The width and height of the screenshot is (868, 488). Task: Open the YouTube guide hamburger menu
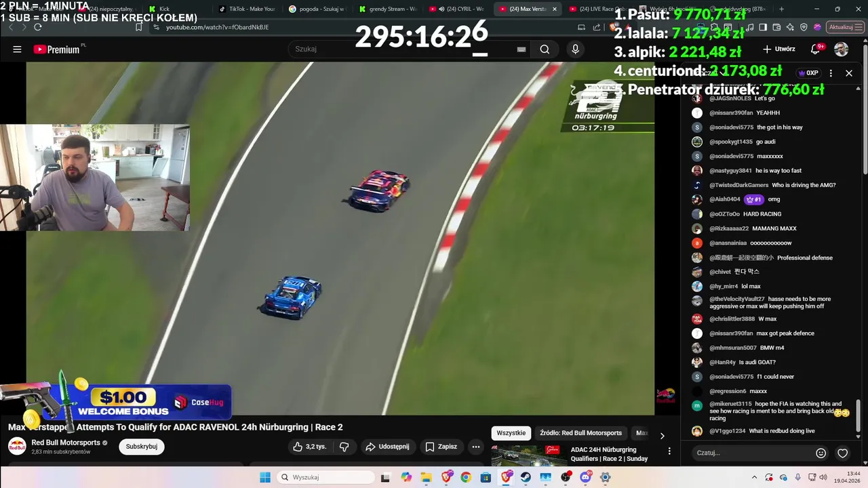17,49
